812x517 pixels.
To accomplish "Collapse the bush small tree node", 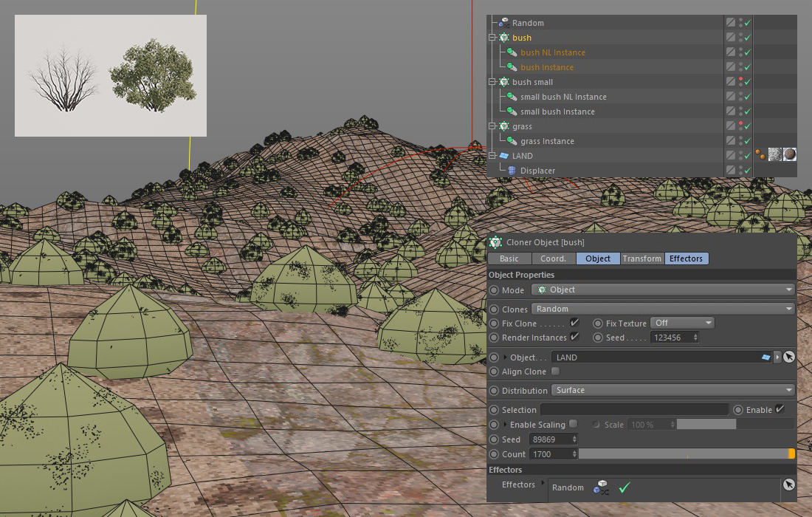I will tap(492, 82).
